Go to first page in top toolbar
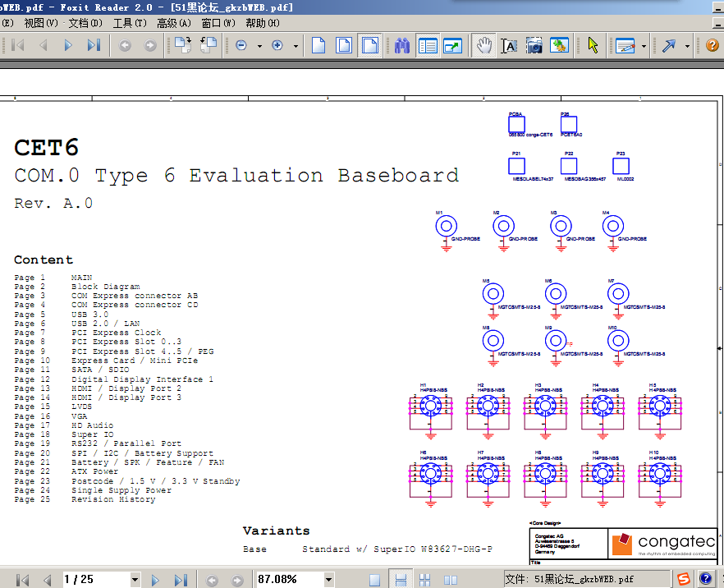The image size is (724, 588). pyautogui.click(x=18, y=45)
